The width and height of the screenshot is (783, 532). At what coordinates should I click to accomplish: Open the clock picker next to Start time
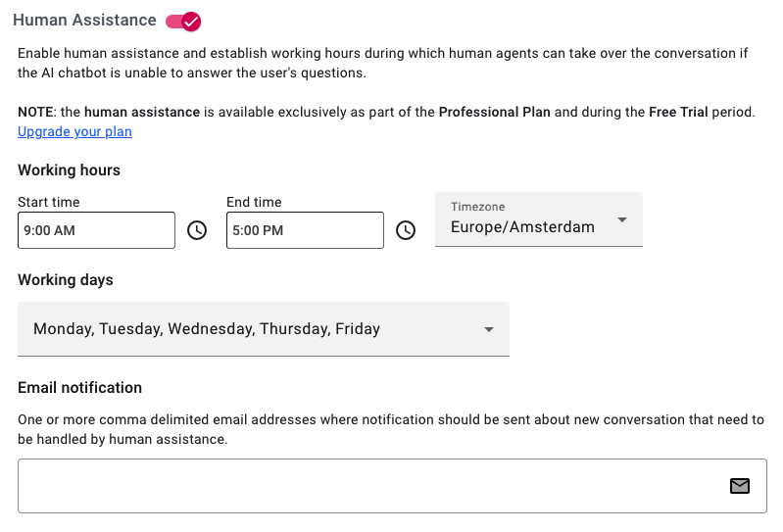tap(197, 230)
